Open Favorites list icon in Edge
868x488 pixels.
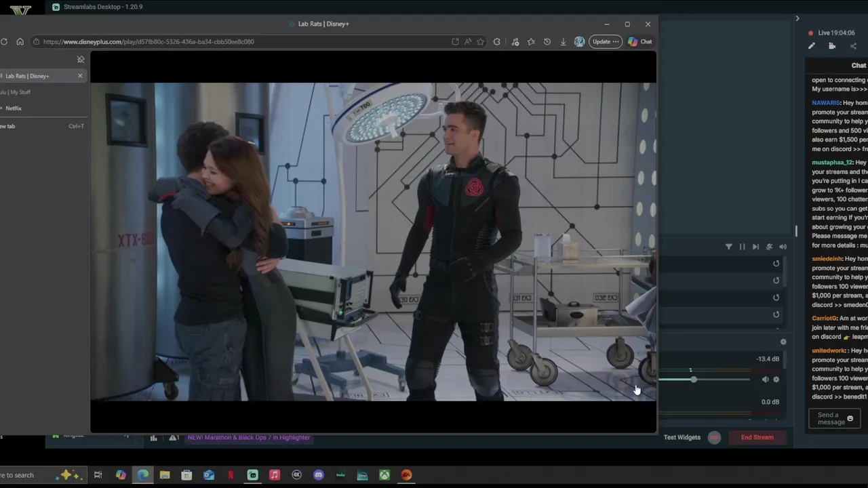pyautogui.click(x=531, y=41)
